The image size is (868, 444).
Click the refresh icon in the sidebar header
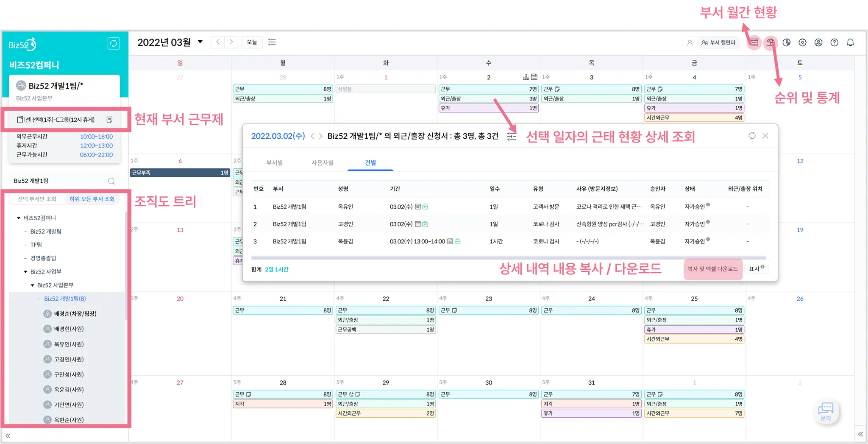click(x=114, y=43)
